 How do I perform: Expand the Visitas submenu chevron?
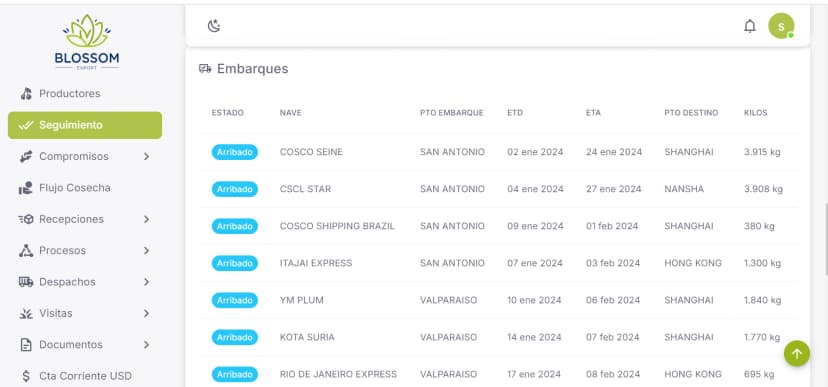tap(146, 314)
